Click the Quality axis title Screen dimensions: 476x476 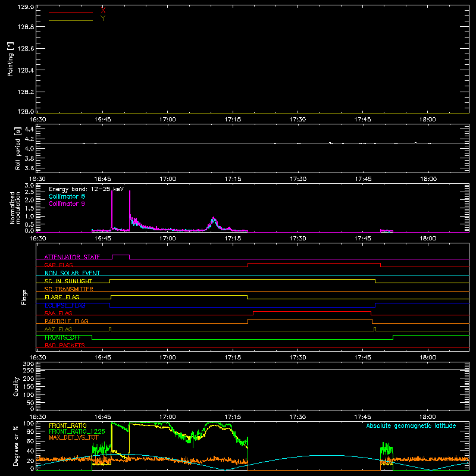click(x=16, y=386)
